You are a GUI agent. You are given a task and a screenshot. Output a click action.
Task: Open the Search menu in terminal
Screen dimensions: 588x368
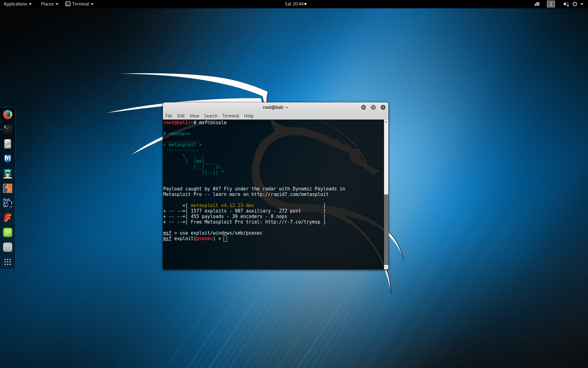[x=211, y=116]
